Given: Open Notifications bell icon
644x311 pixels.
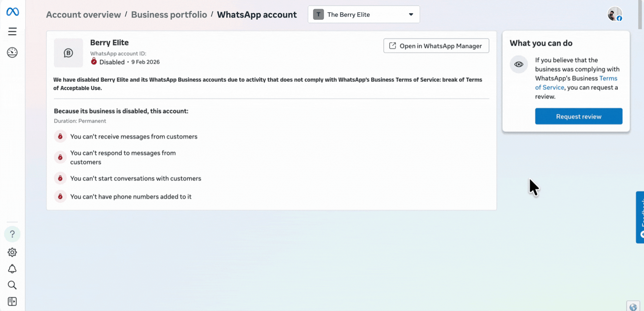Looking at the screenshot, I should (x=12, y=269).
